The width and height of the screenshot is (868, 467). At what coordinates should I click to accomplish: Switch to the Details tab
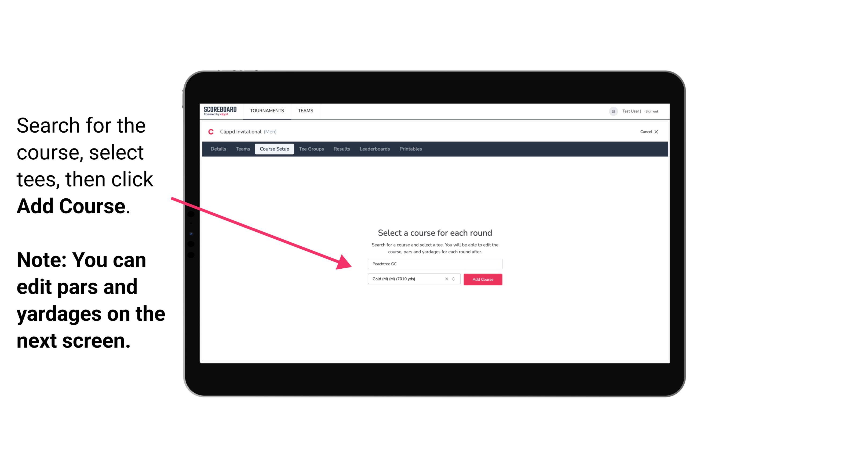[217, 149]
